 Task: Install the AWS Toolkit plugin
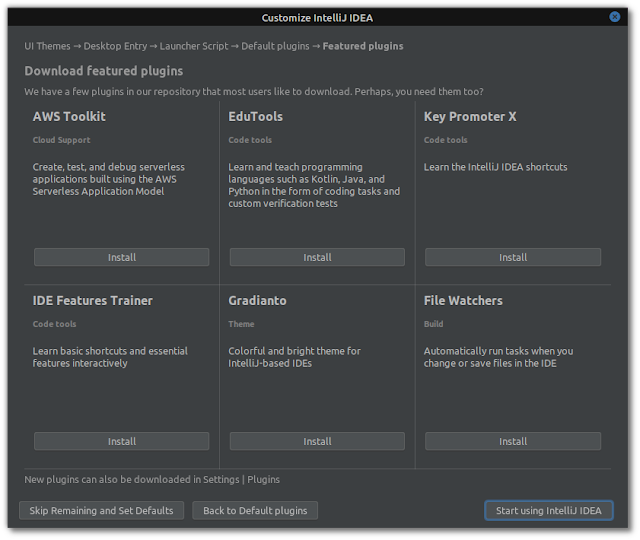click(x=122, y=257)
